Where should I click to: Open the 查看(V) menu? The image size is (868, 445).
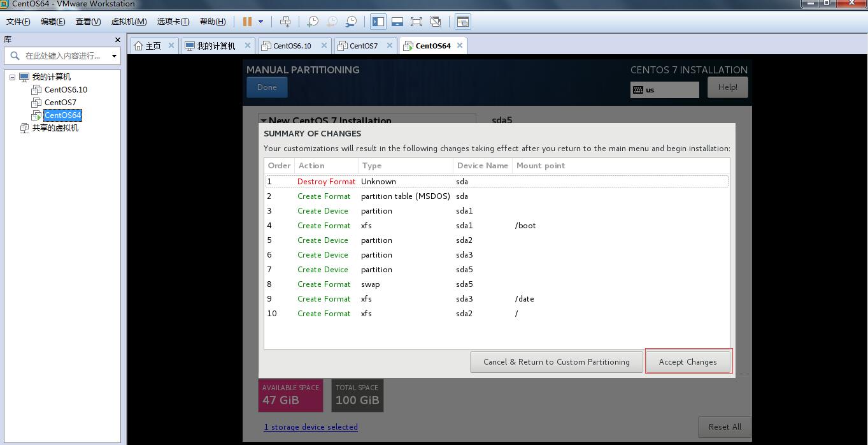pos(88,22)
